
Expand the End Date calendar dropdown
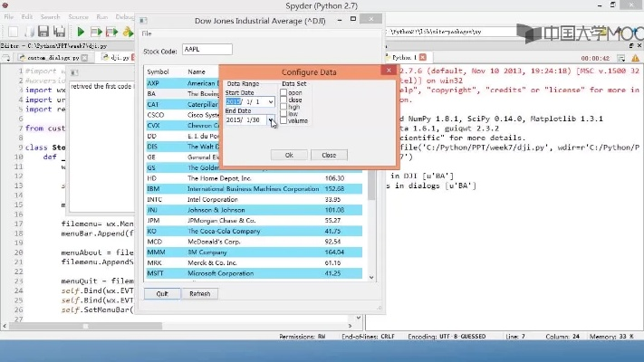coord(271,119)
